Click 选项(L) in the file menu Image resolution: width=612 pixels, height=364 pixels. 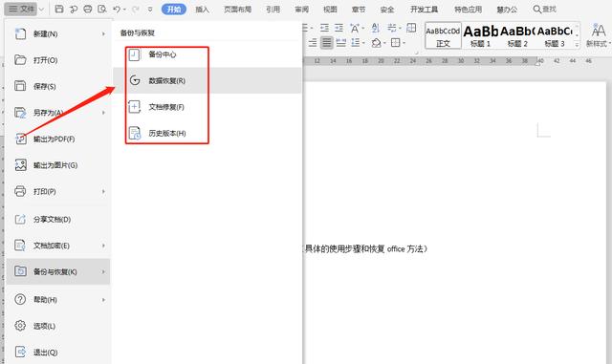click(x=57, y=326)
